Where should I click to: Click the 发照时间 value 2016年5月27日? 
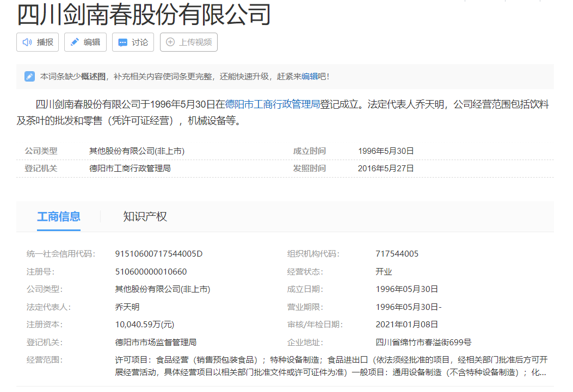(386, 168)
